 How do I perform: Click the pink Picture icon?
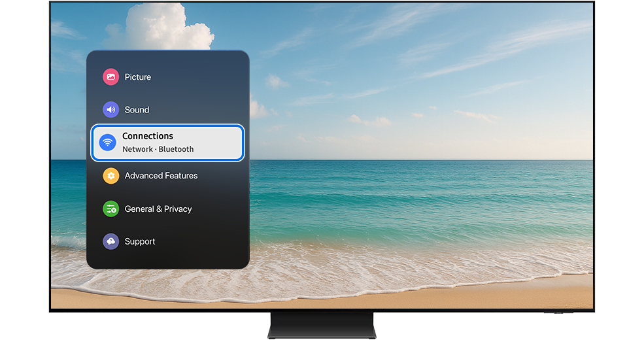tap(111, 76)
